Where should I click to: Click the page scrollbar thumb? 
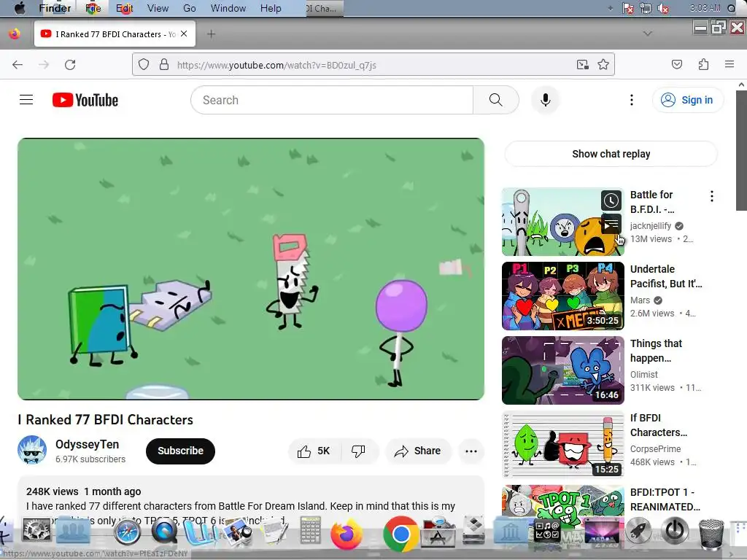click(741, 150)
